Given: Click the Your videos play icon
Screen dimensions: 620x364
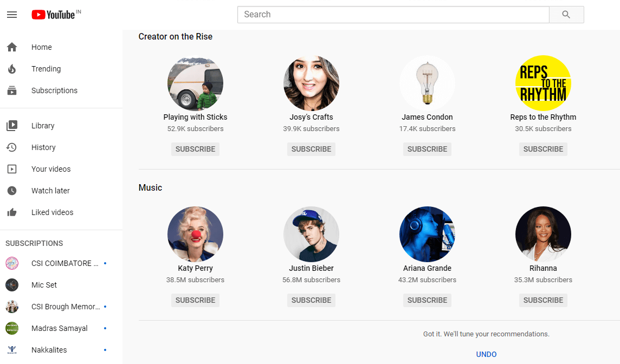Looking at the screenshot, I should pos(12,169).
